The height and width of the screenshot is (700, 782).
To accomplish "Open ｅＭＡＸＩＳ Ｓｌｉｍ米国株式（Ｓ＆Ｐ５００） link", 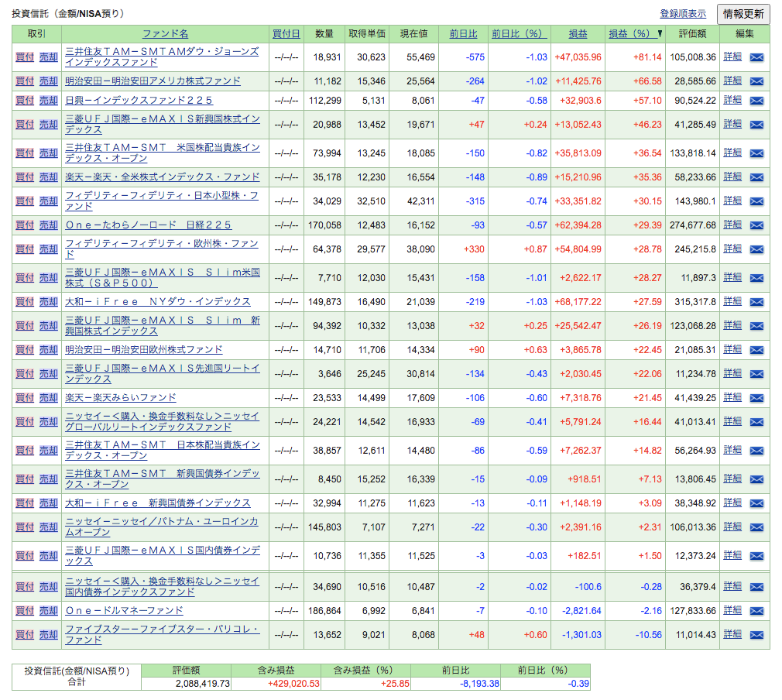I will [x=163, y=277].
